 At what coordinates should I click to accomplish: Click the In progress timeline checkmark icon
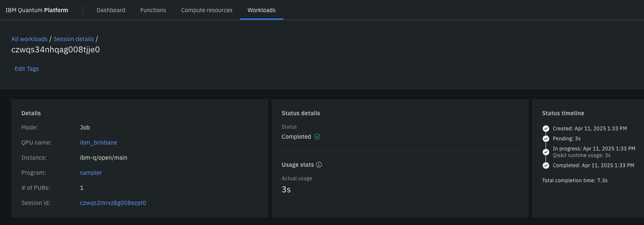click(546, 152)
